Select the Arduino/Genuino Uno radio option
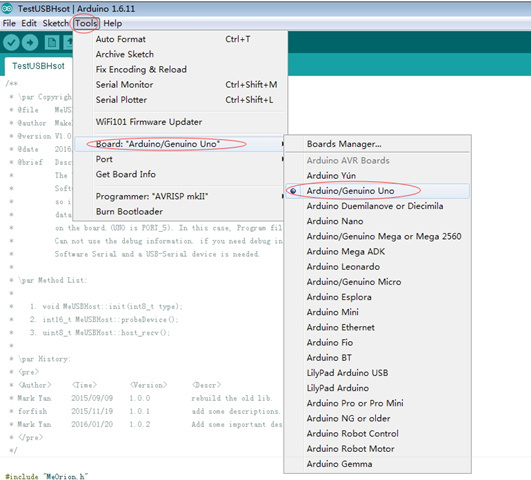This screenshot has height=480, width=531. [377, 191]
